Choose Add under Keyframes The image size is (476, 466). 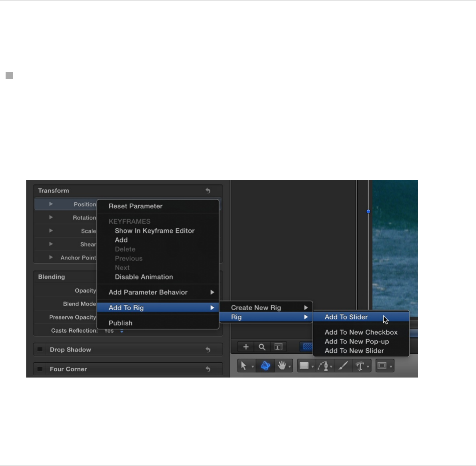[x=158, y=240]
